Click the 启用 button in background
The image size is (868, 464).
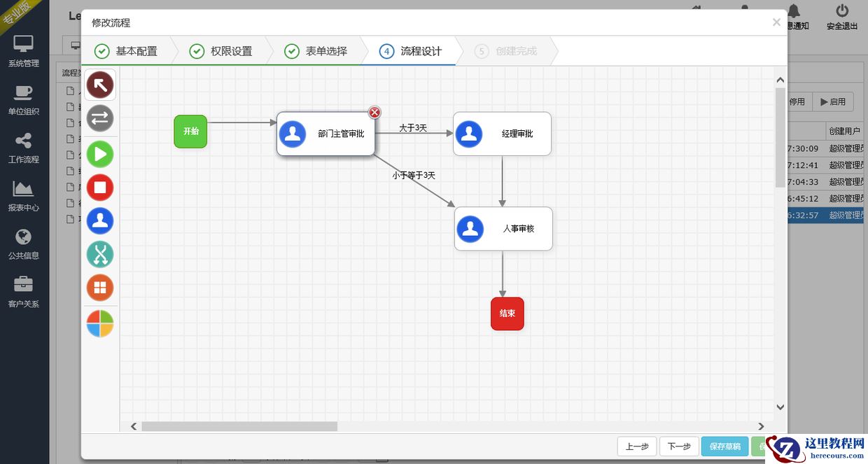click(833, 101)
